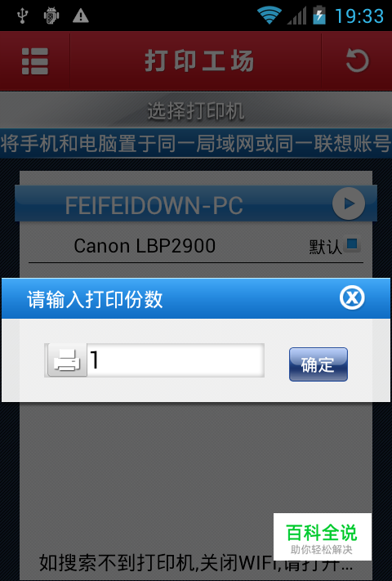The width and height of the screenshot is (392, 581).
Task: Expand FEIFEIDOWN-PC with the arrow button
Action: [349, 203]
